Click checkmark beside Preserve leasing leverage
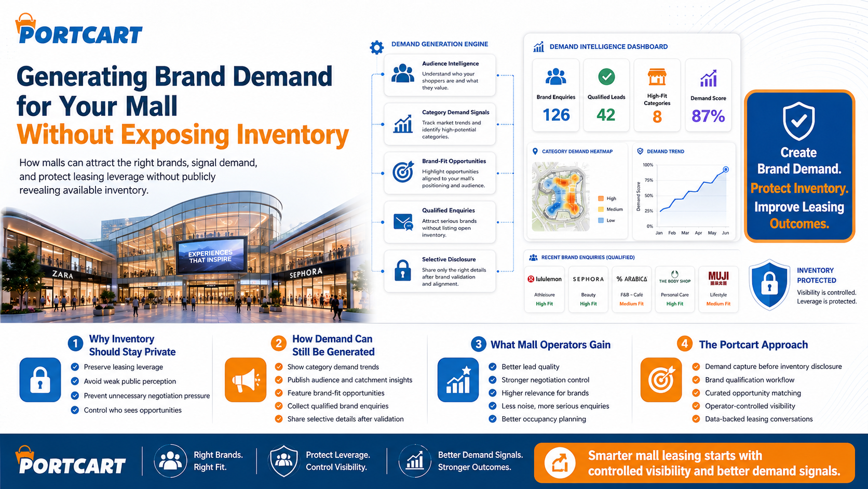Viewport: 868px width, 489px height. point(75,367)
